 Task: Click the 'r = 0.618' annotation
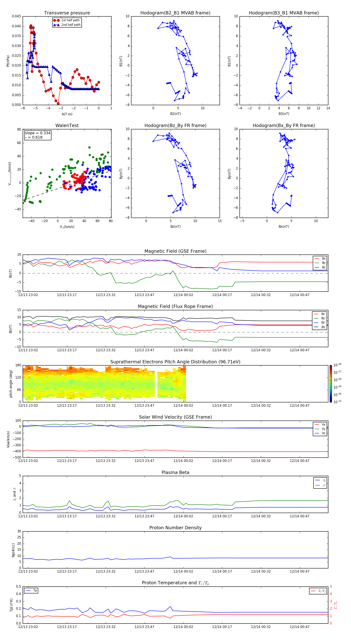[34, 137]
